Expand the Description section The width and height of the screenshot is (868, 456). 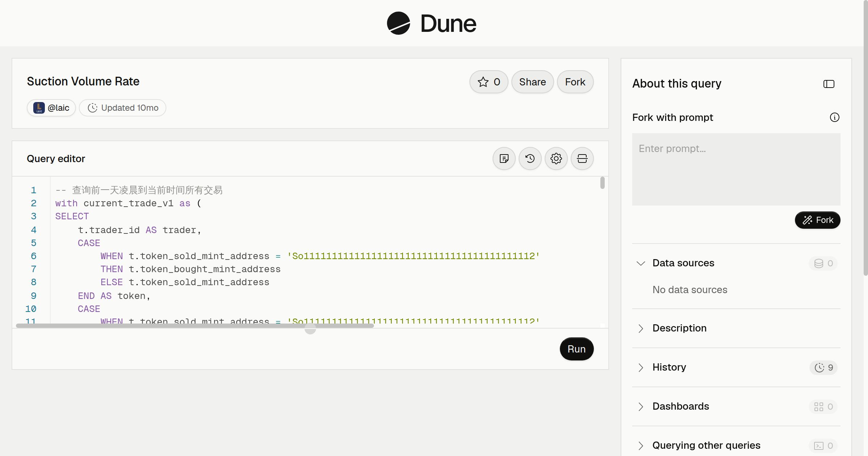coord(641,328)
